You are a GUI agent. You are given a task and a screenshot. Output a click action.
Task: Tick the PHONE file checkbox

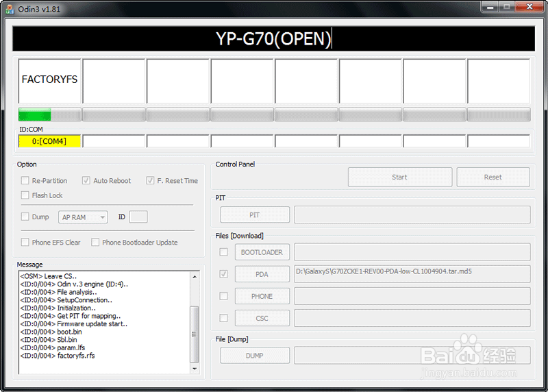223,296
